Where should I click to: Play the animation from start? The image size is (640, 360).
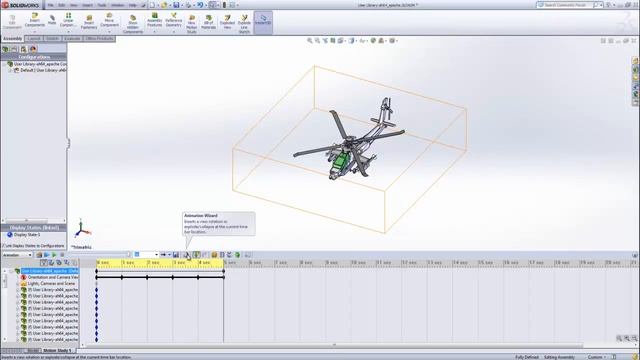(47, 255)
